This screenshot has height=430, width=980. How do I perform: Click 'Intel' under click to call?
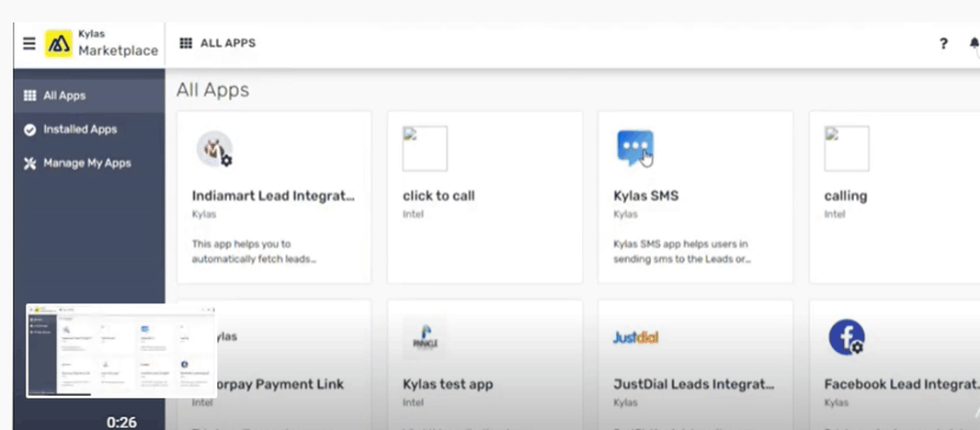click(413, 214)
